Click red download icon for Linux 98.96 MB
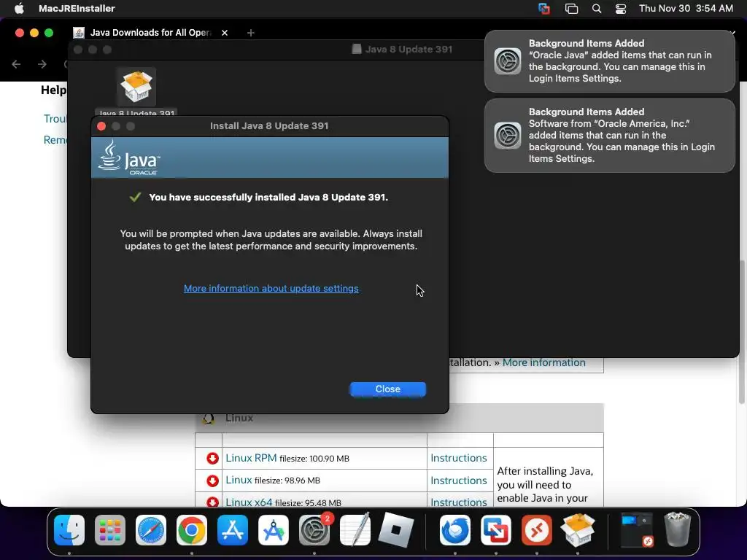The image size is (747, 560). [x=212, y=481]
